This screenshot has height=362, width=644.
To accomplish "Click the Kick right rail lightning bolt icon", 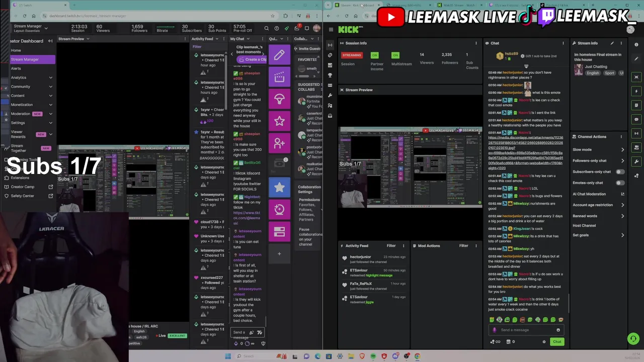I will coord(636,92).
